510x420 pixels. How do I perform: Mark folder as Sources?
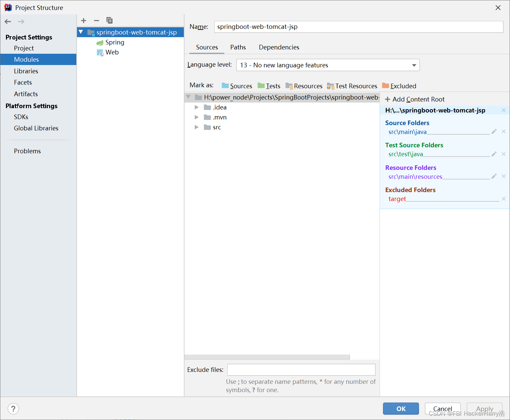click(237, 86)
